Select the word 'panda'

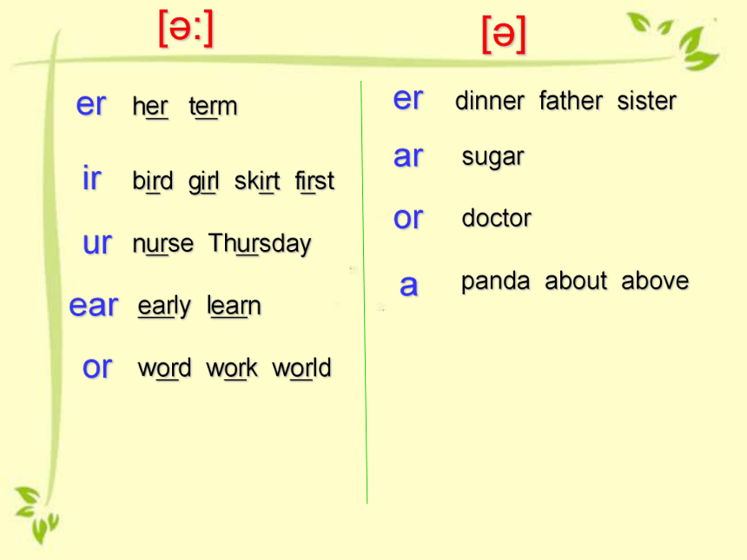(495, 281)
